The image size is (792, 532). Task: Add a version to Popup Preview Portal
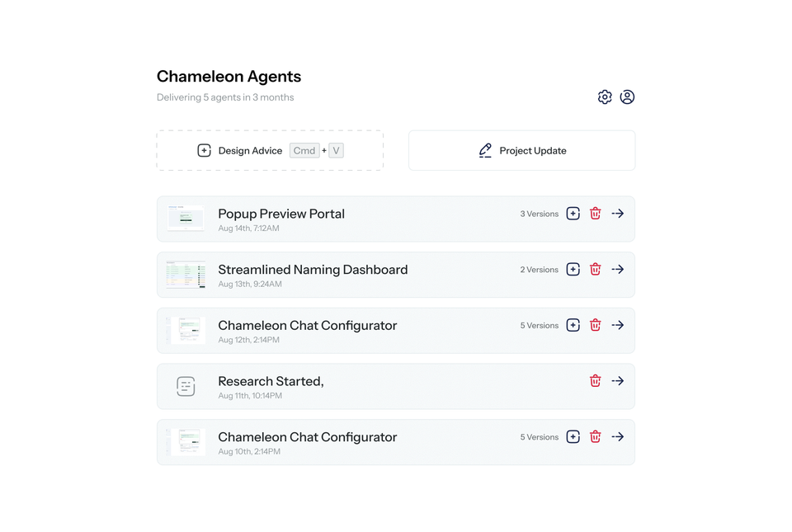coord(573,214)
